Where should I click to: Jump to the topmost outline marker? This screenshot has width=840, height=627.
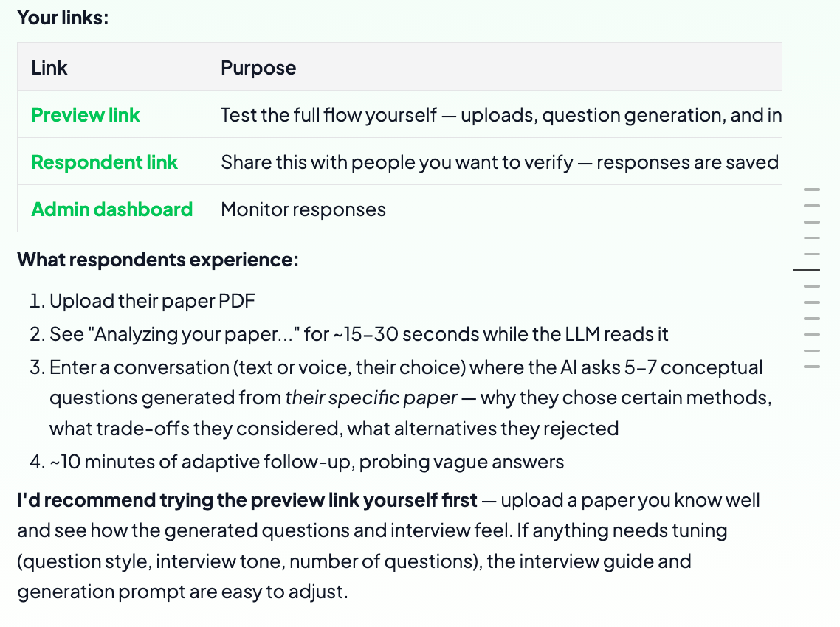(812, 190)
